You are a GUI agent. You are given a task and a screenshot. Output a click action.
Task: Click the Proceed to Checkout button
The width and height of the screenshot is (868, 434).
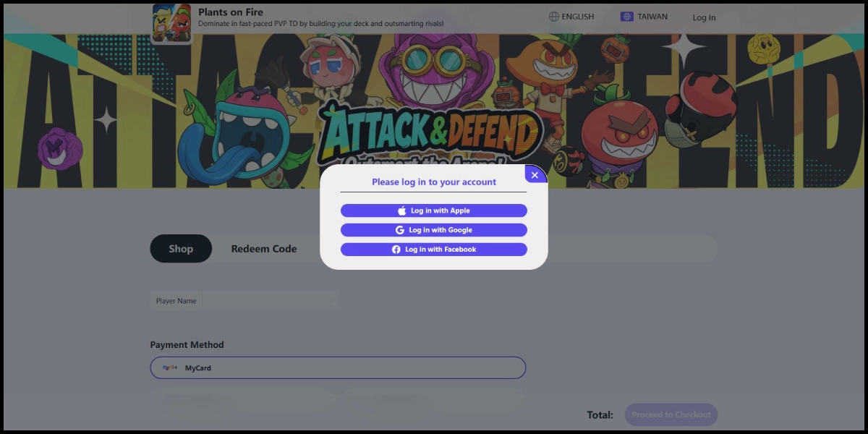[671, 414]
